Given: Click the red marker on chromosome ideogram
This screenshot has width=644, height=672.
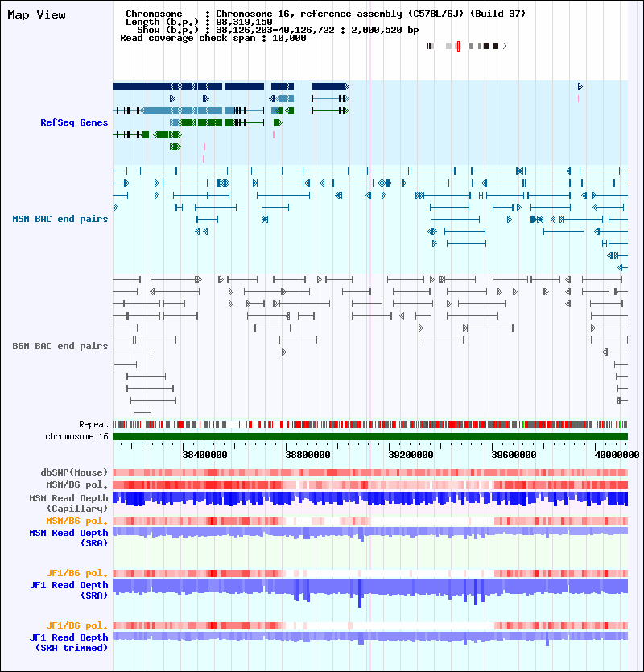Looking at the screenshot, I should (x=458, y=47).
